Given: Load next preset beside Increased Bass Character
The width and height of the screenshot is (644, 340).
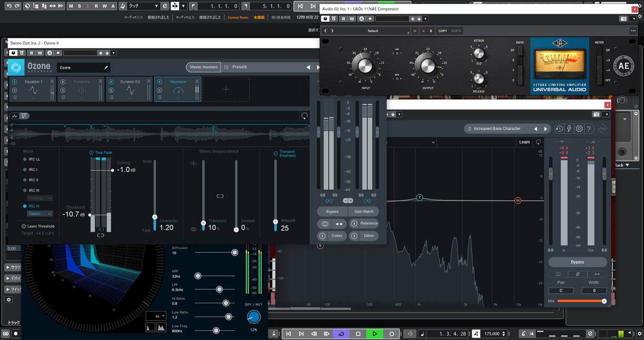Looking at the screenshot, I should click(x=546, y=129).
